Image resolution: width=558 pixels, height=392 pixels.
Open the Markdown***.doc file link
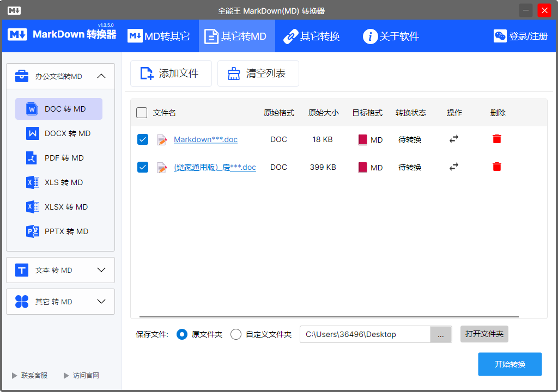click(205, 139)
